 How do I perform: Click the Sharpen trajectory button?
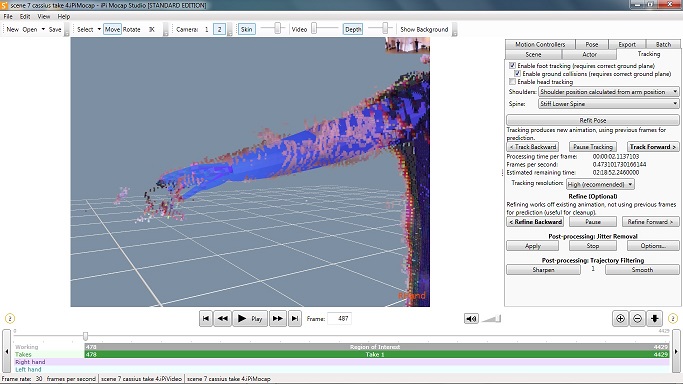[x=543, y=270]
